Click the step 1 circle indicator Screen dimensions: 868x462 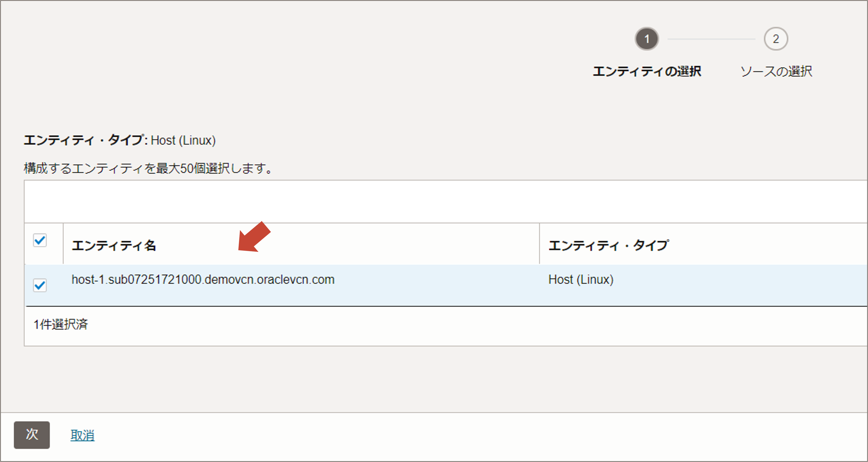pos(647,39)
